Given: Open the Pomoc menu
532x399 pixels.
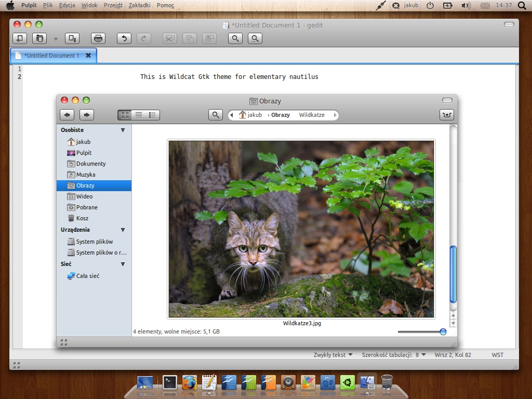Looking at the screenshot, I should (166, 5).
